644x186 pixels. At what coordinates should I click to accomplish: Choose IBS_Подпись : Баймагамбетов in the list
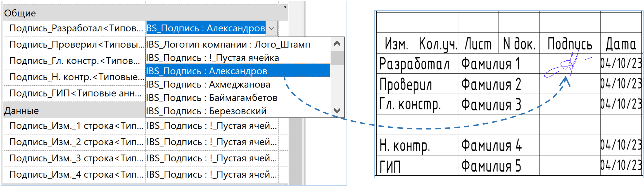(238, 98)
